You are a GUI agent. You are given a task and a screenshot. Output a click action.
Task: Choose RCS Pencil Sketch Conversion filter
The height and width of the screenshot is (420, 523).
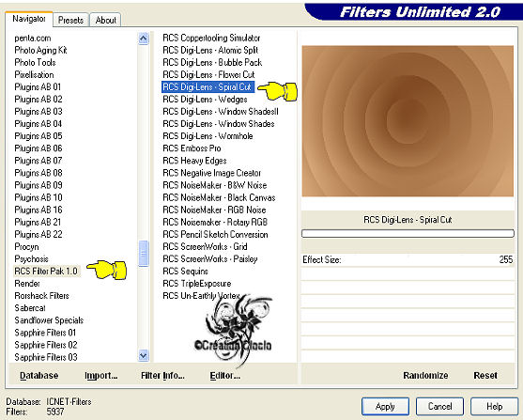[215, 234]
